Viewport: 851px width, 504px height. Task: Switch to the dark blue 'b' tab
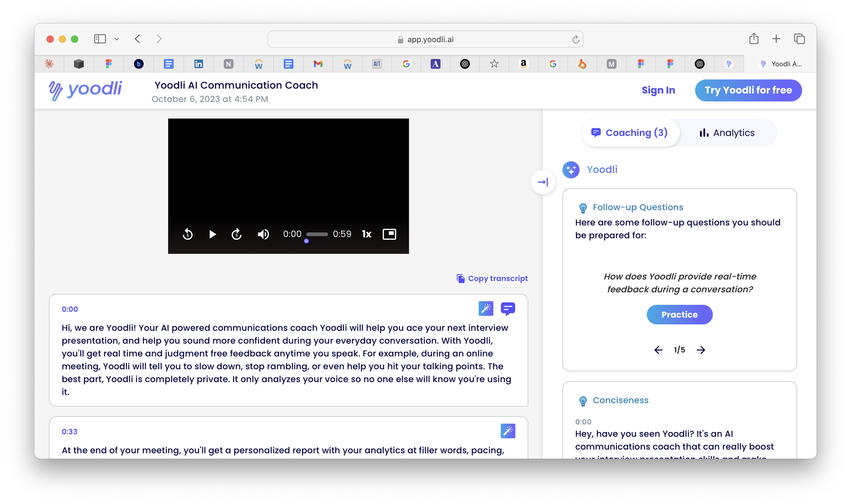click(139, 64)
